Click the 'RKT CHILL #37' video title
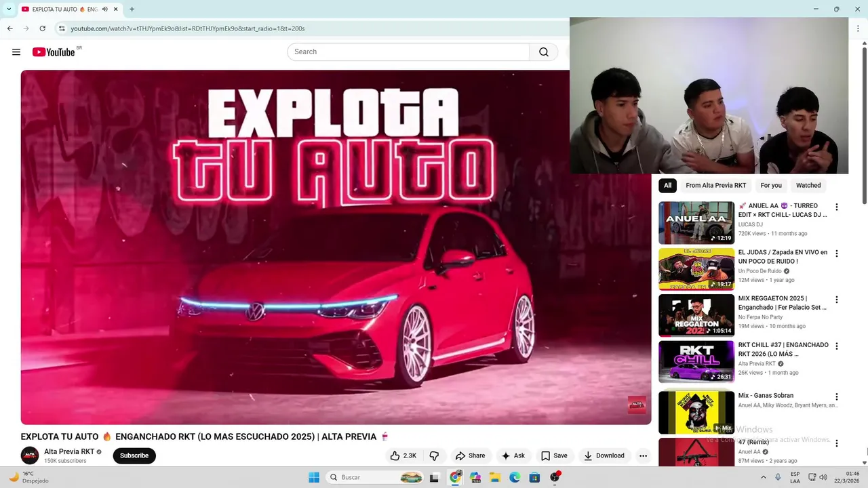This screenshot has width=868, height=488. click(x=783, y=349)
